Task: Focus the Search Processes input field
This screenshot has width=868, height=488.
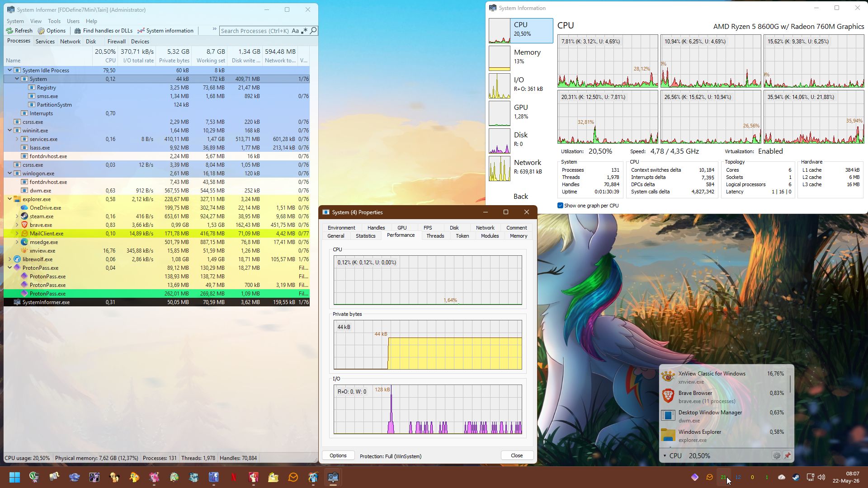Action: point(255,31)
